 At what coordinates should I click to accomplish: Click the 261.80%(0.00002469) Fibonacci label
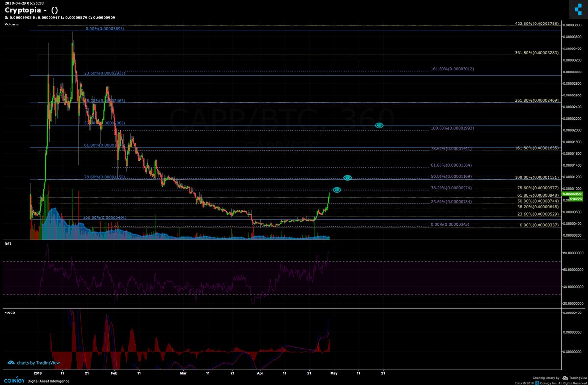tap(538, 100)
